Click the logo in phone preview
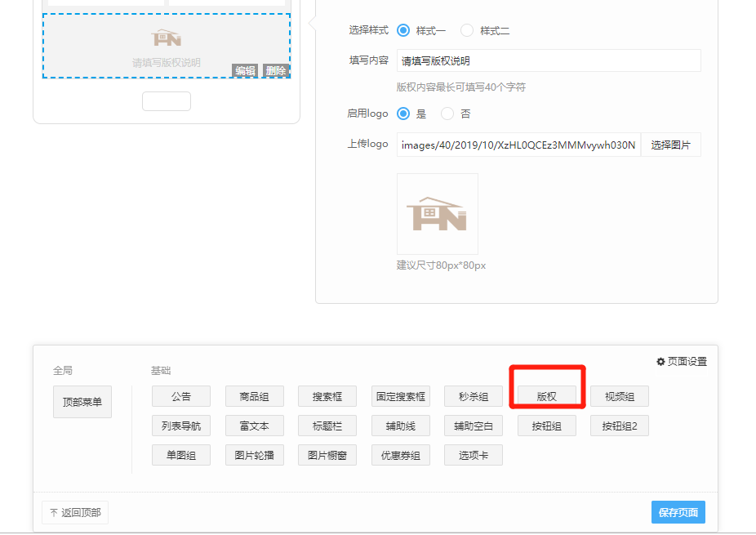This screenshot has width=756, height=535. 167,38
